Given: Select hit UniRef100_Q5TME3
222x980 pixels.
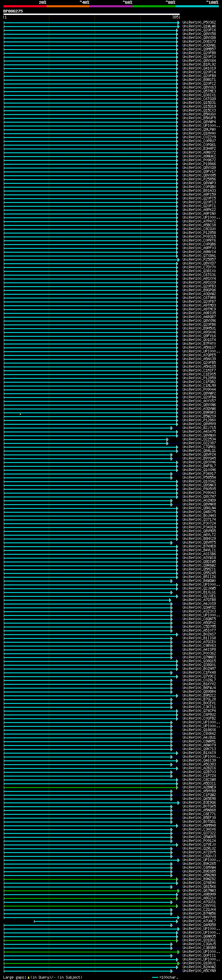Looking at the screenshot, I should [x=199, y=91].
